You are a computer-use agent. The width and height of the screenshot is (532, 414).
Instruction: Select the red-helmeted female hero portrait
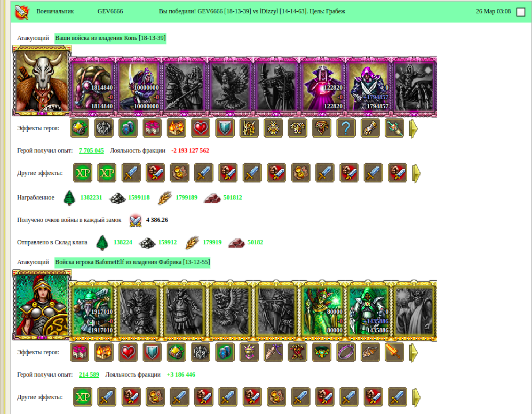(42, 305)
